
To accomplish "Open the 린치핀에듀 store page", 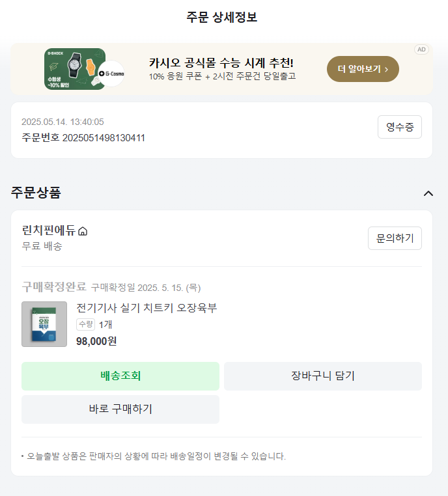I will point(48,230).
